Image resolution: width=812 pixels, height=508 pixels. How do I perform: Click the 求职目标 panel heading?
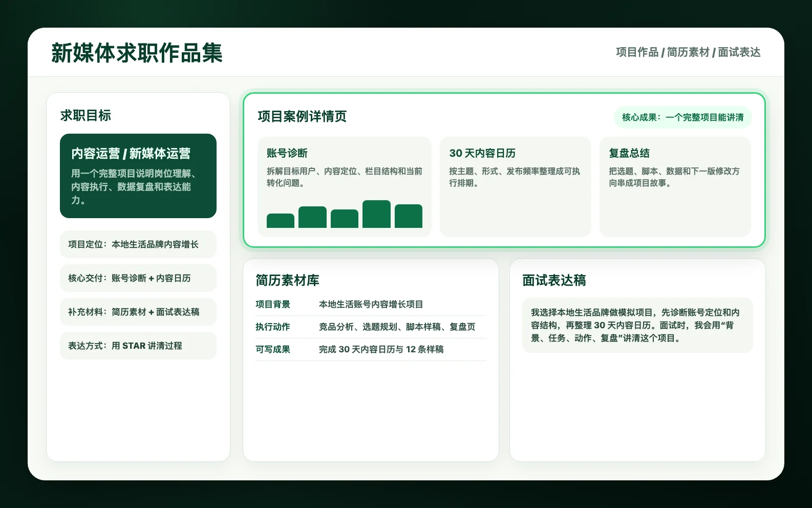[86, 116]
